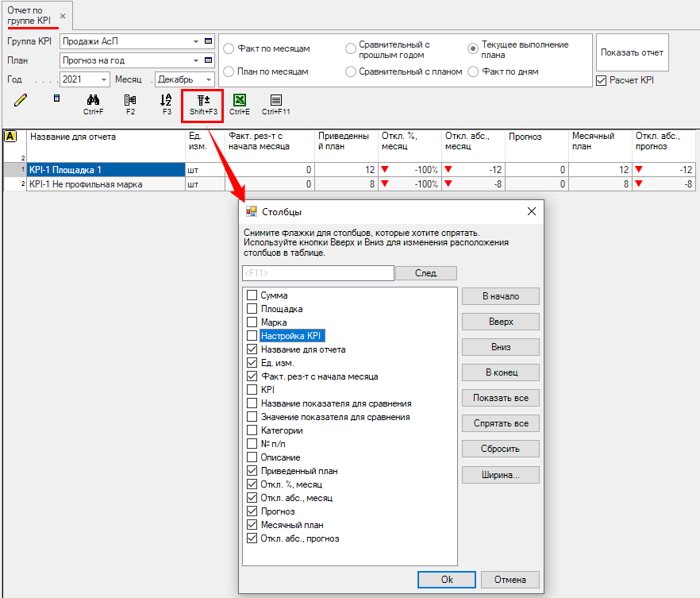The height and width of the screenshot is (598, 700).
Task: Click the Показать отчет button
Action: 633,52
